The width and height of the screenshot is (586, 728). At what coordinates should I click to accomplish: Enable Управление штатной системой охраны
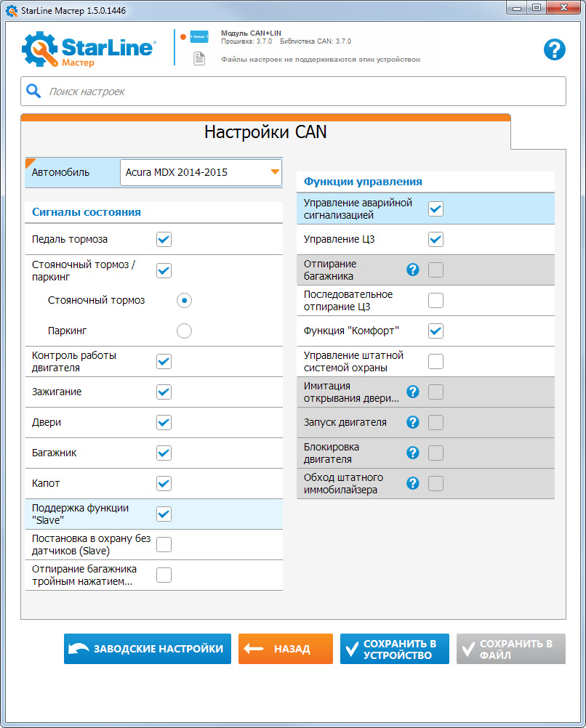click(436, 361)
